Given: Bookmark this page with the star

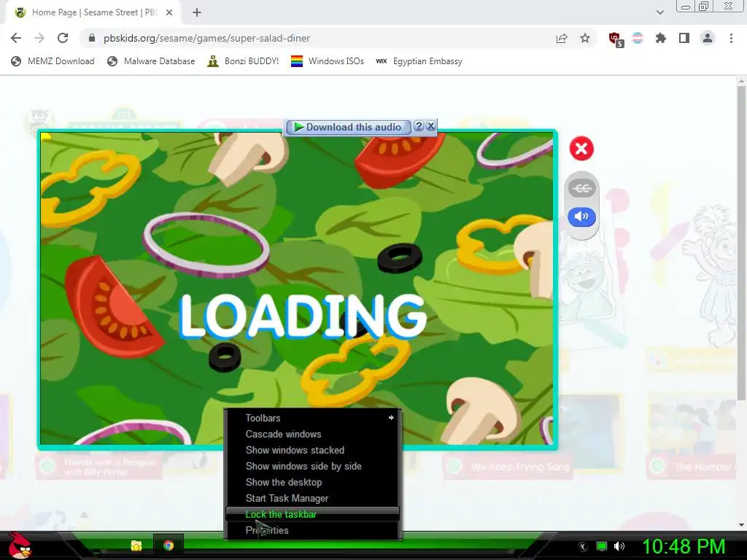Looking at the screenshot, I should click(x=585, y=38).
